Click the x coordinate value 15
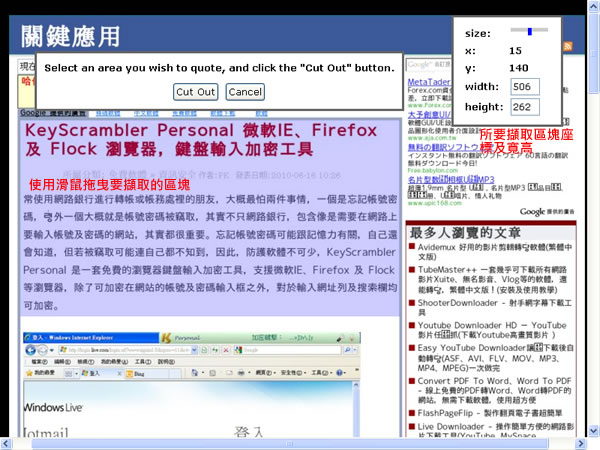The width and height of the screenshot is (600, 450). [515, 51]
